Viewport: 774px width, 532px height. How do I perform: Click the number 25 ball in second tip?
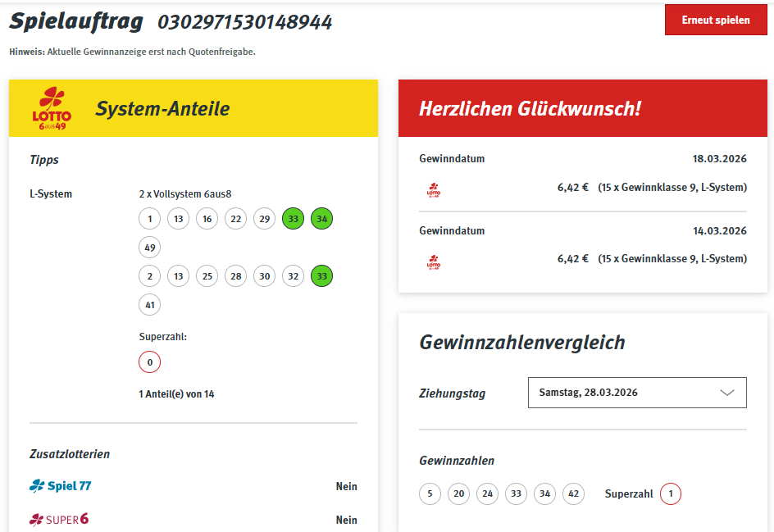pyautogui.click(x=207, y=276)
